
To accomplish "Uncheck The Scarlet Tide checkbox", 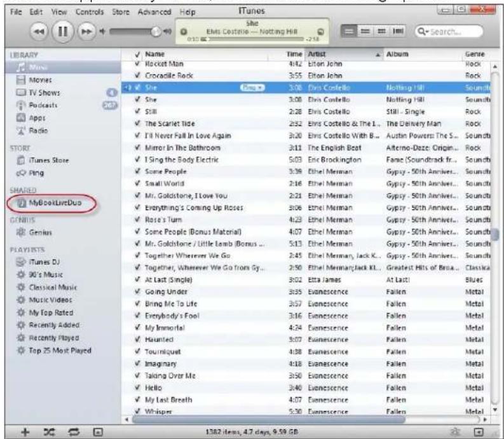I will (x=137, y=123).
